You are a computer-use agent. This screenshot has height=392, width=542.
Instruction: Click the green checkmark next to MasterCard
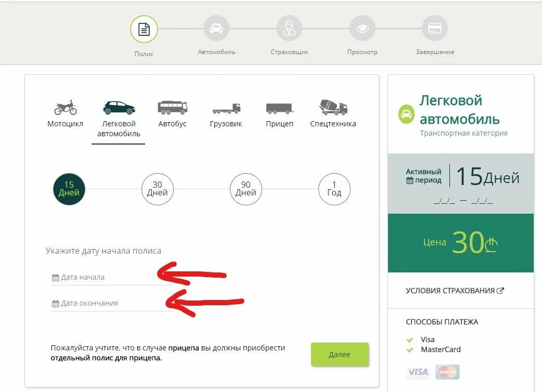click(410, 350)
